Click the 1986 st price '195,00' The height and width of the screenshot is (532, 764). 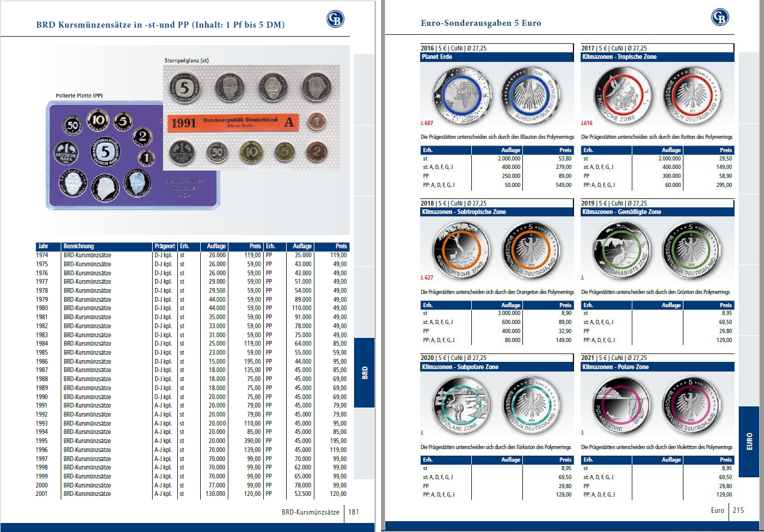pos(252,361)
